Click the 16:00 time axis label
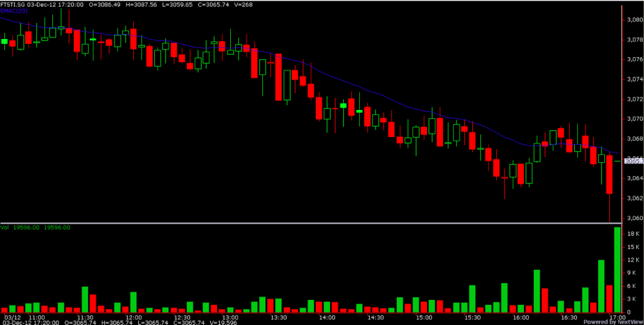The height and width of the screenshot is (325, 644). [x=520, y=317]
